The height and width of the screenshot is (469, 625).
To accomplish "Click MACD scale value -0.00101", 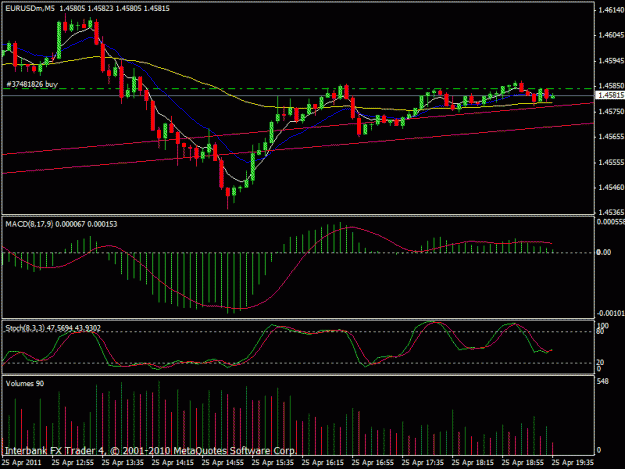I will click(610, 313).
